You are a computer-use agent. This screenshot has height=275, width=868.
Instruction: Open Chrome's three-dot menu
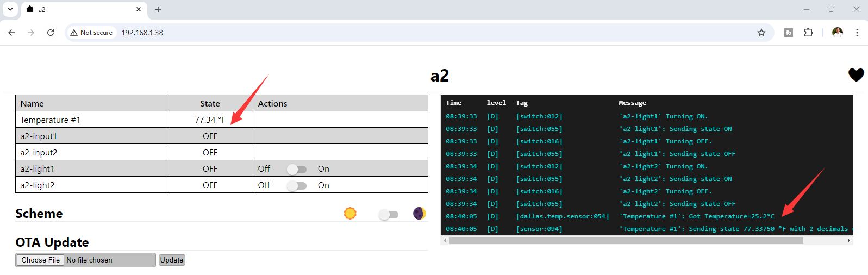[857, 33]
